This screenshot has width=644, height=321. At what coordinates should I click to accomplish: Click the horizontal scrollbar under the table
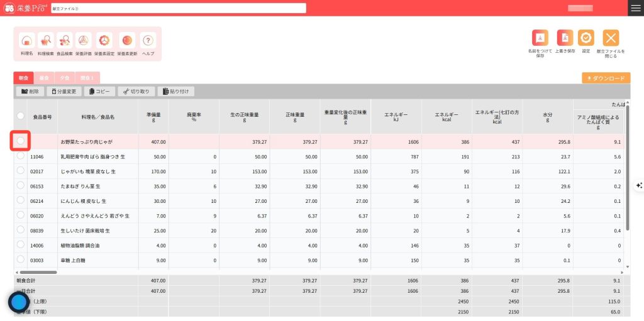click(x=38, y=272)
